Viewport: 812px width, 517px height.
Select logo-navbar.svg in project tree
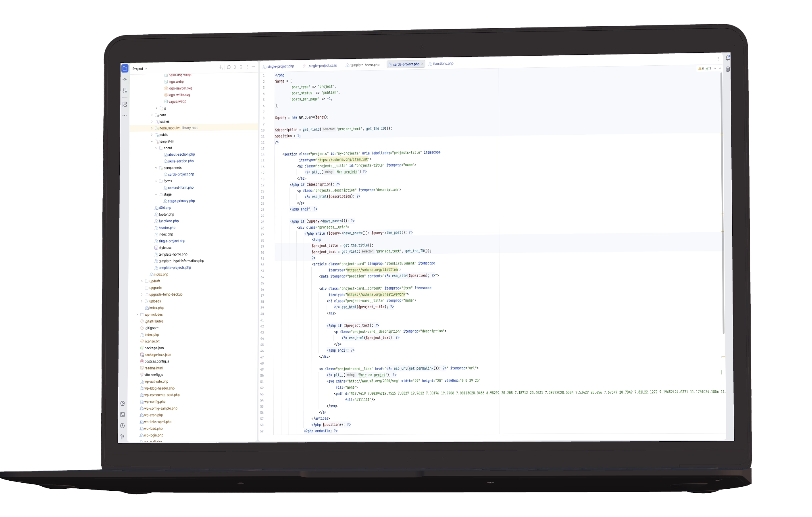(x=178, y=88)
